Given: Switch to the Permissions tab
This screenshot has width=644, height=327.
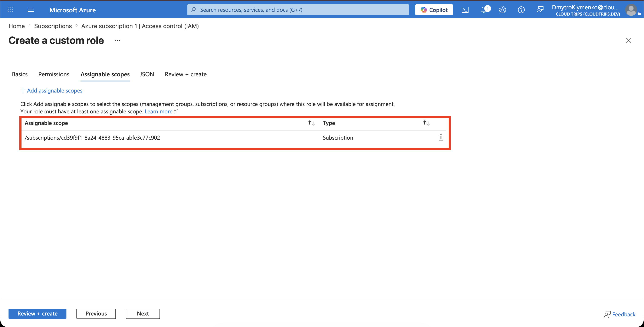Looking at the screenshot, I should 54,74.
